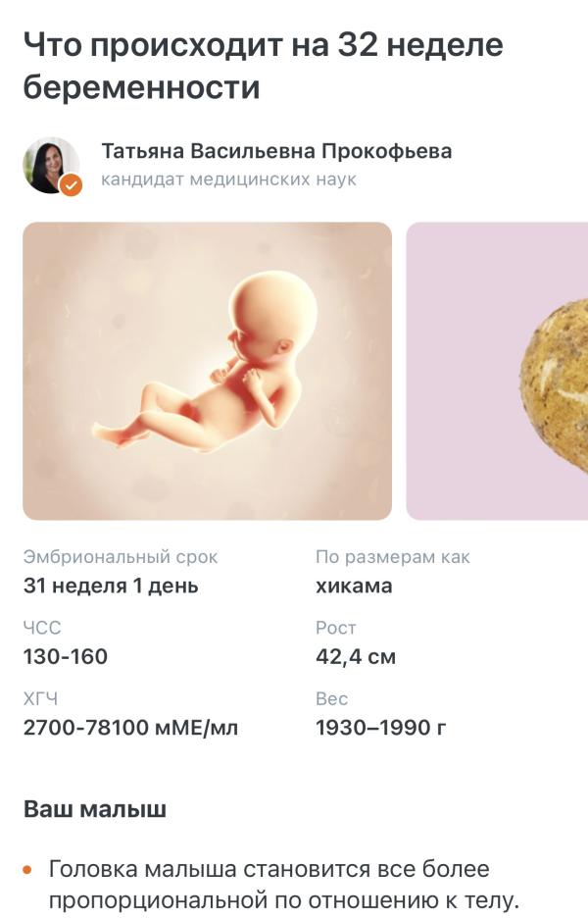Screen dimensions: 588x919
Task: Tap the Эмбриональный срок label
Action: 121,557
